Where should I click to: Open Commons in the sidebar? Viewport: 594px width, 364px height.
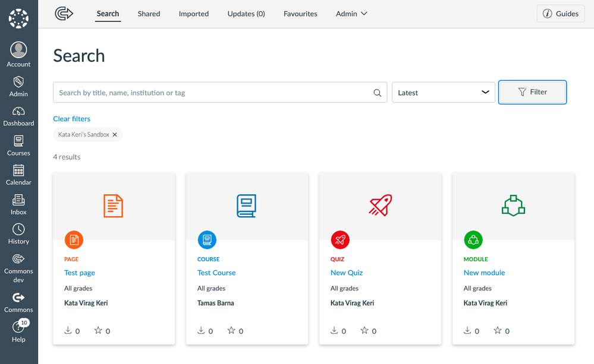point(18,302)
